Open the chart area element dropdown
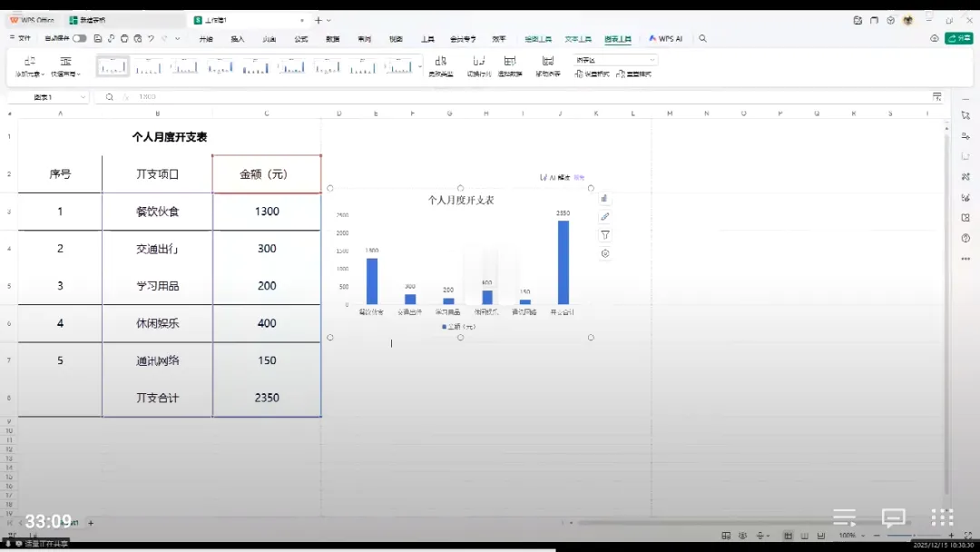The width and height of the screenshot is (980, 552). [x=615, y=60]
